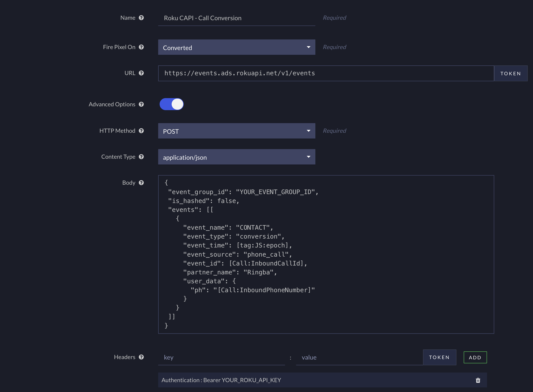This screenshot has width=533, height=392.
Task: Click the "is_hashed": false line
Action: tap(204, 201)
